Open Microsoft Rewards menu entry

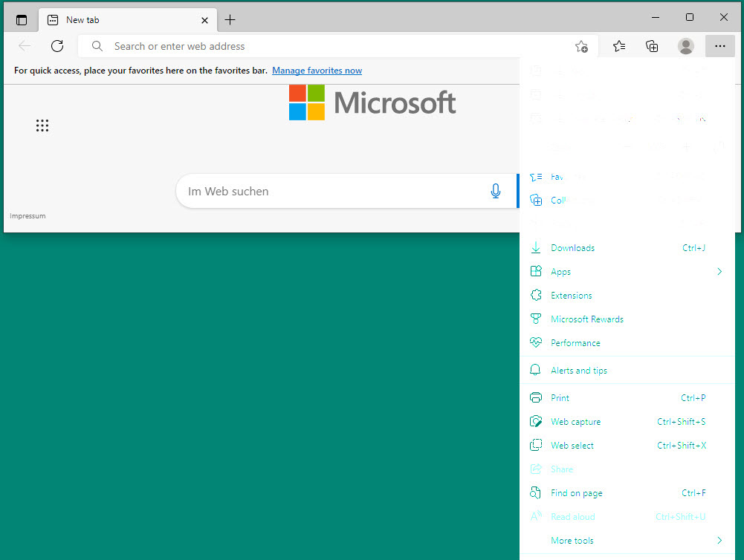tap(627, 319)
